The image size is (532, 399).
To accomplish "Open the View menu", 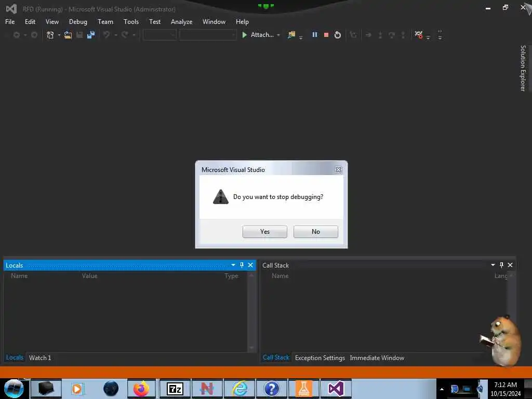I will click(x=52, y=22).
